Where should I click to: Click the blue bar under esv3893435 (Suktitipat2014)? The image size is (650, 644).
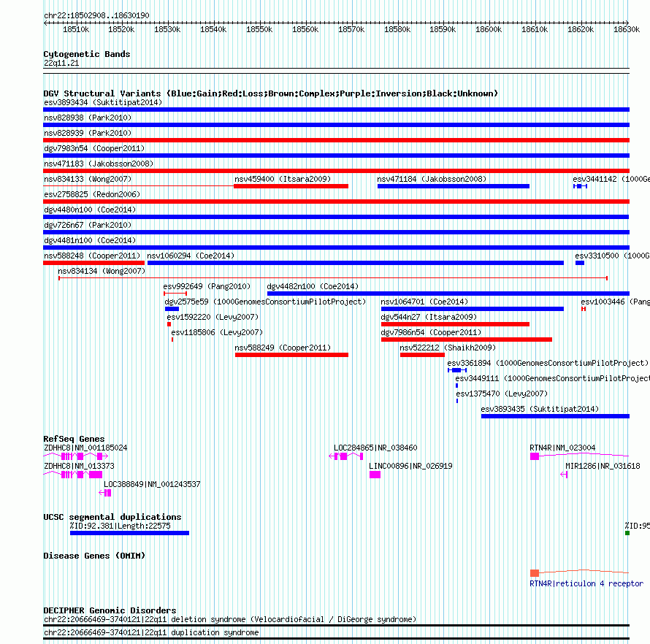point(556,416)
